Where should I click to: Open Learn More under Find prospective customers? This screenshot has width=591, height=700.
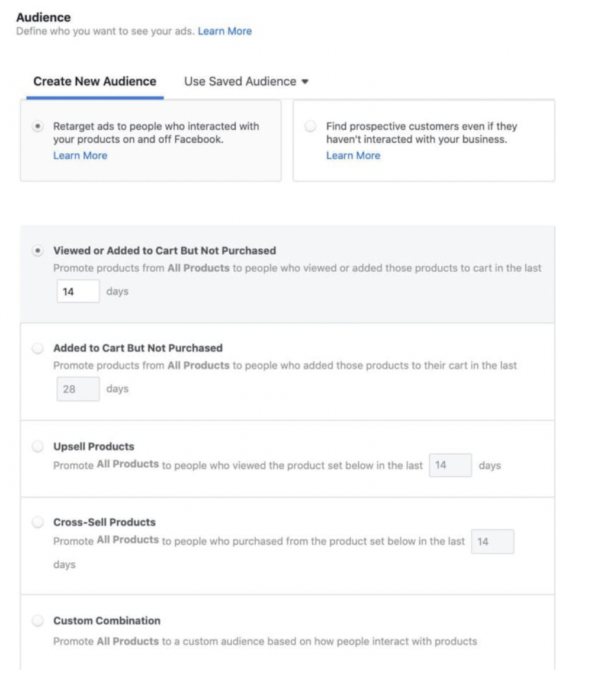[x=353, y=155]
